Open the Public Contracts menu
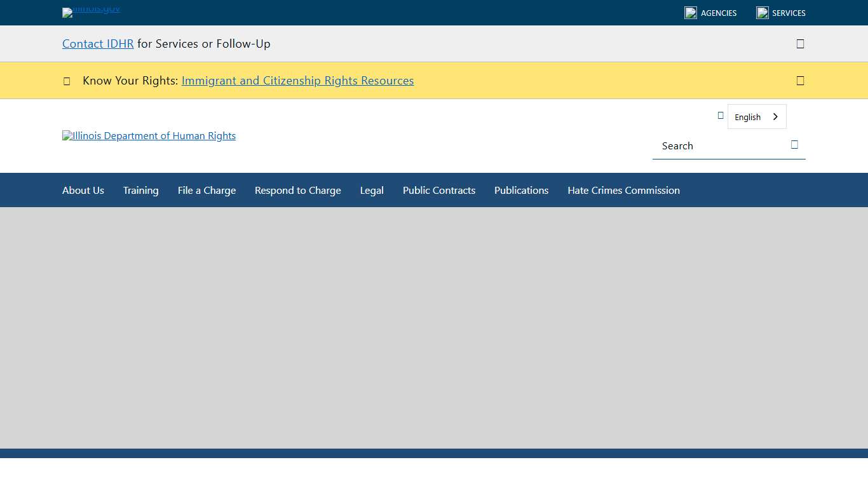This screenshot has height=488, width=868. [439, 191]
